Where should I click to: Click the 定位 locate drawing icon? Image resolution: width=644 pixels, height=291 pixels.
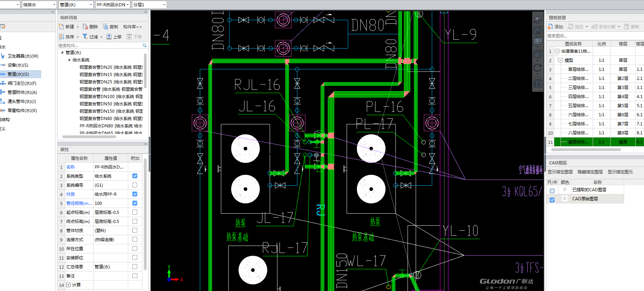click(571, 27)
